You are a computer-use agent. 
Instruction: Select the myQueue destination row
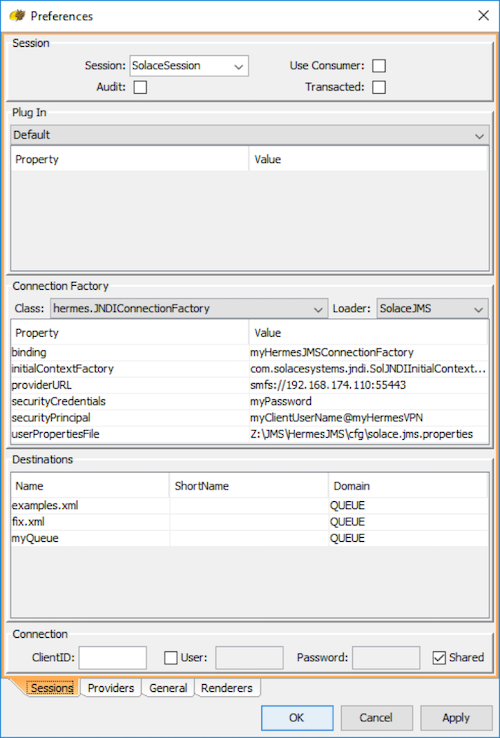(250, 538)
